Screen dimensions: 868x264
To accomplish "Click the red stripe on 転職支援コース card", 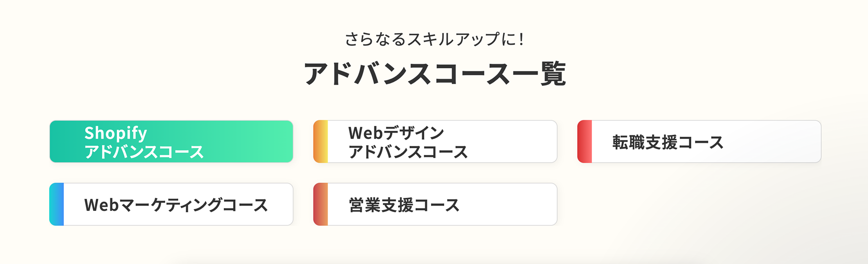I will coord(585,141).
